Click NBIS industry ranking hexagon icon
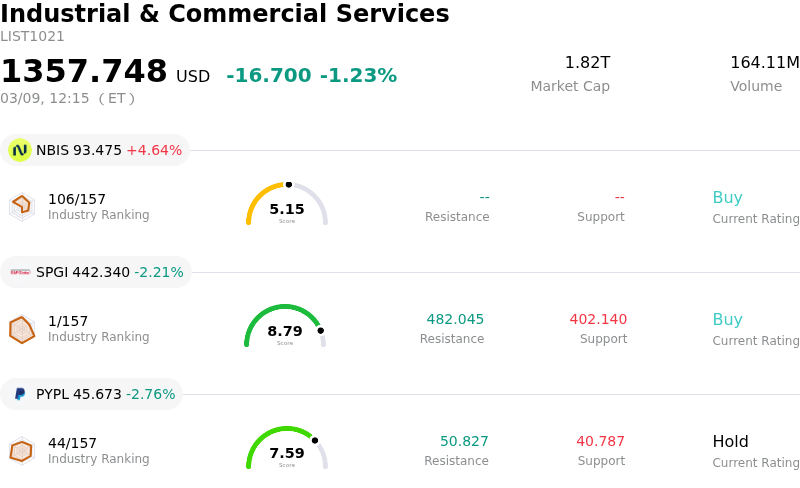 click(21, 206)
